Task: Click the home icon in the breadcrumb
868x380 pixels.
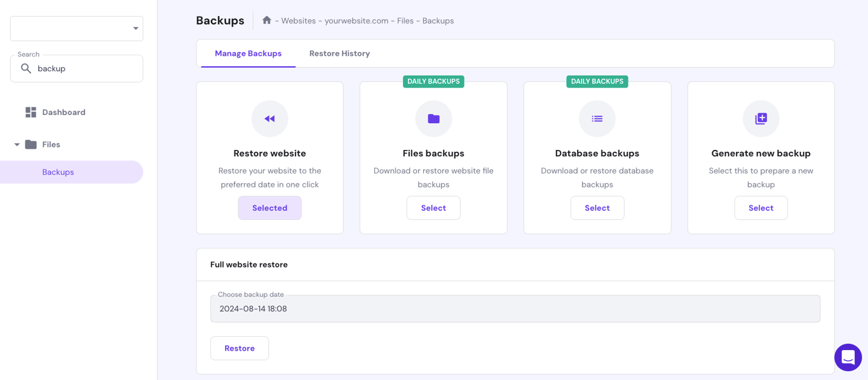Action: click(266, 20)
